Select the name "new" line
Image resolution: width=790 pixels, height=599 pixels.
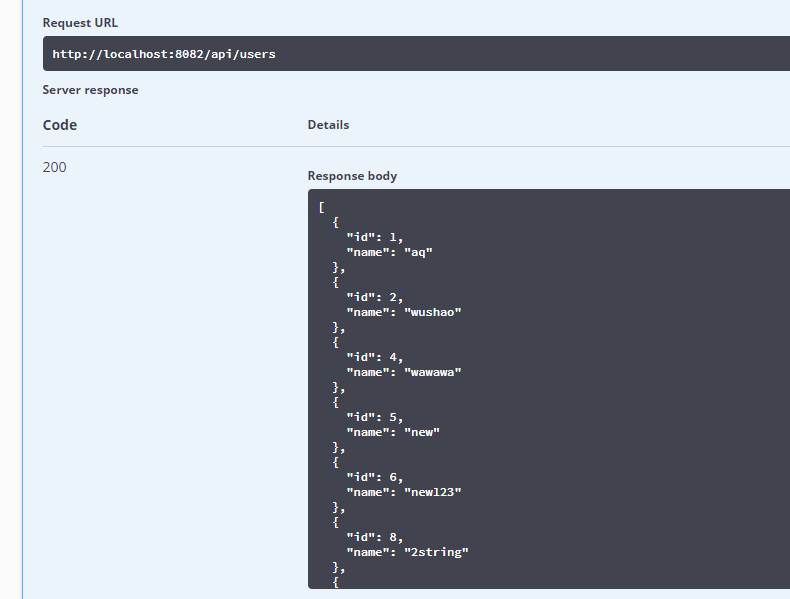pos(393,432)
